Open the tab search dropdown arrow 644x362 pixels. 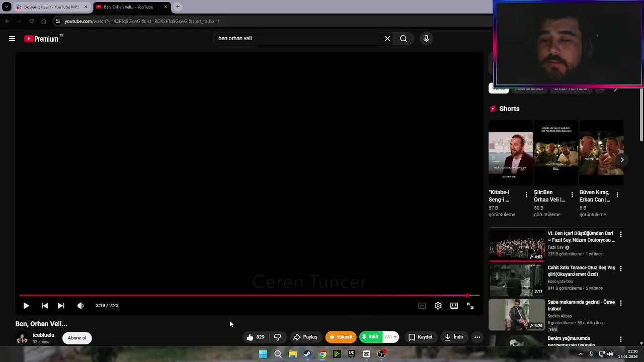pos(7,7)
